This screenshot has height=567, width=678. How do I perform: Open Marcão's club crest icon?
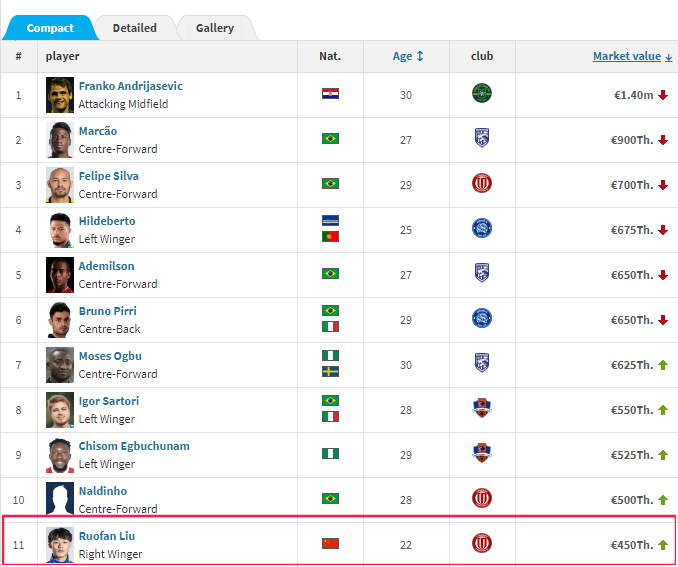[482, 138]
